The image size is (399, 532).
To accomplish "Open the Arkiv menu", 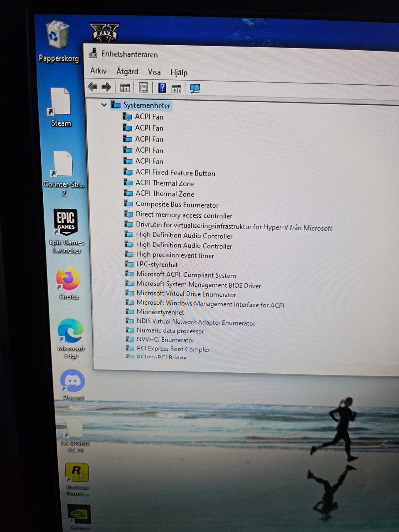I will 99,71.
